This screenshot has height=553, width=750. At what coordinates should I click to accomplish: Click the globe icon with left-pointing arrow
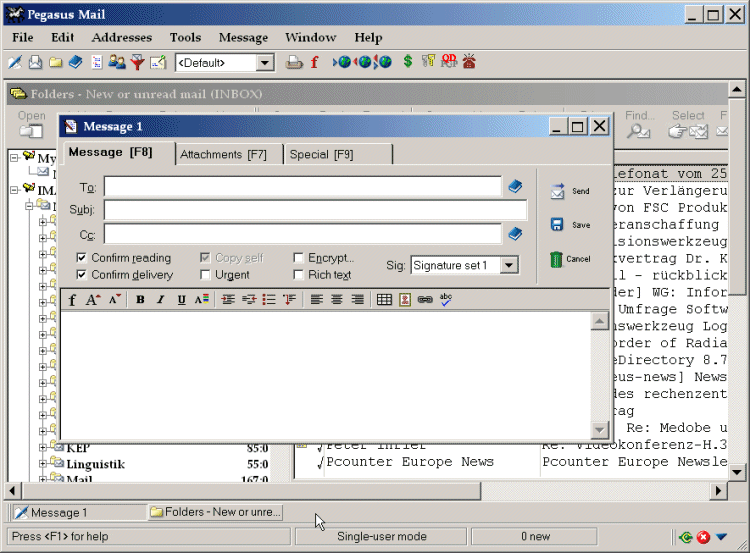coord(363,62)
